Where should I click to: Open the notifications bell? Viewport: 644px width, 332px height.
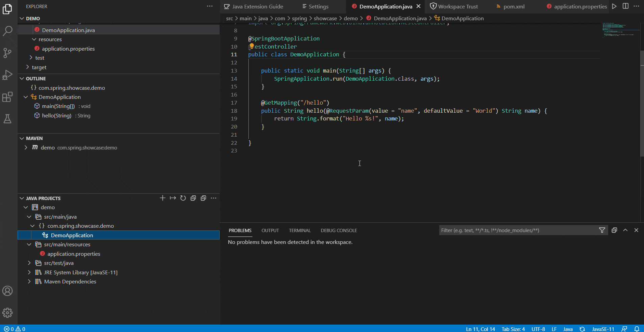[x=637, y=329]
